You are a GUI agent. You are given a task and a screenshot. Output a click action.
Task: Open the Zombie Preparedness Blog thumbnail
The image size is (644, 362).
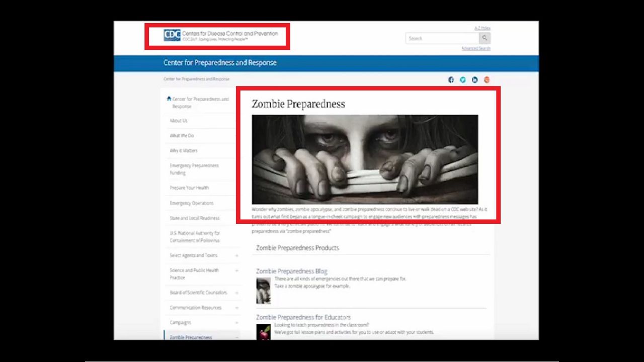pos(263,291)
